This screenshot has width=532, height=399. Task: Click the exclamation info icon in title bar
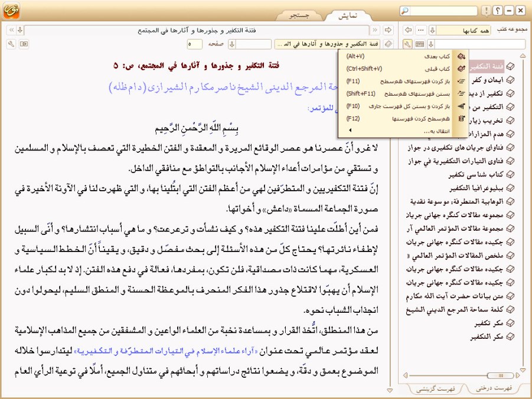pos(486,11)
